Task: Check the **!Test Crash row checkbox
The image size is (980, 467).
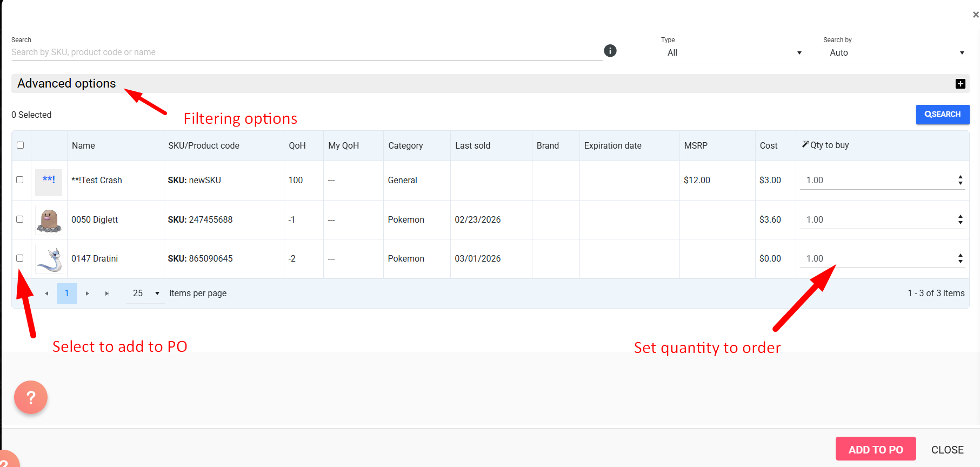Action: point(20,180)
